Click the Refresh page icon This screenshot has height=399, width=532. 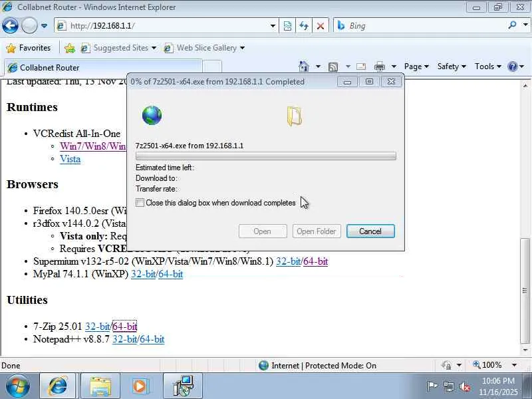click(x=304, y=26)
